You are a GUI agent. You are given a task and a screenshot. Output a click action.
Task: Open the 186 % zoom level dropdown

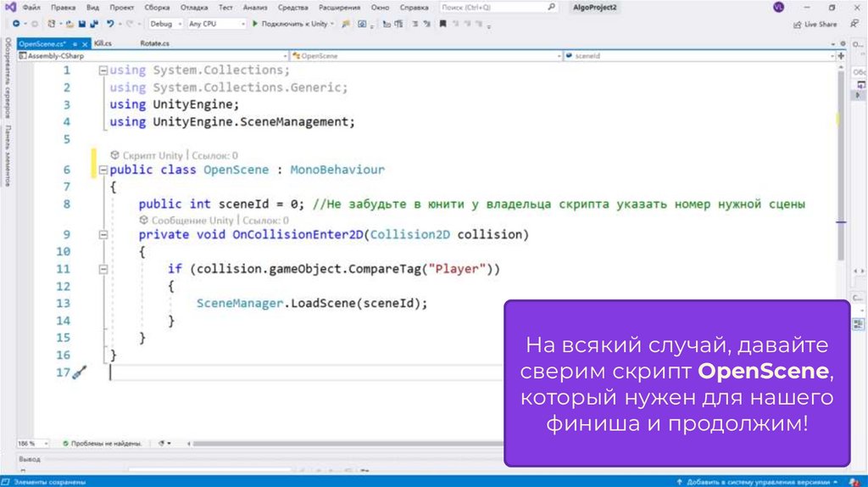(33, 443)
